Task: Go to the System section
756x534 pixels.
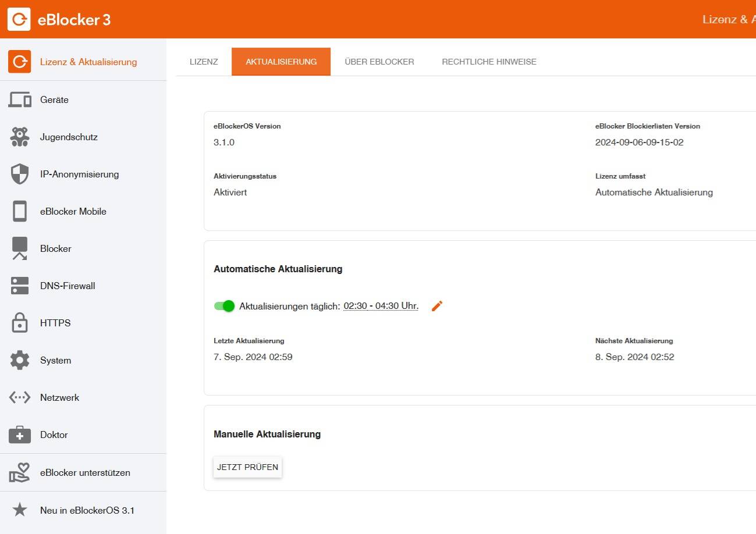Action: [83, 361]
